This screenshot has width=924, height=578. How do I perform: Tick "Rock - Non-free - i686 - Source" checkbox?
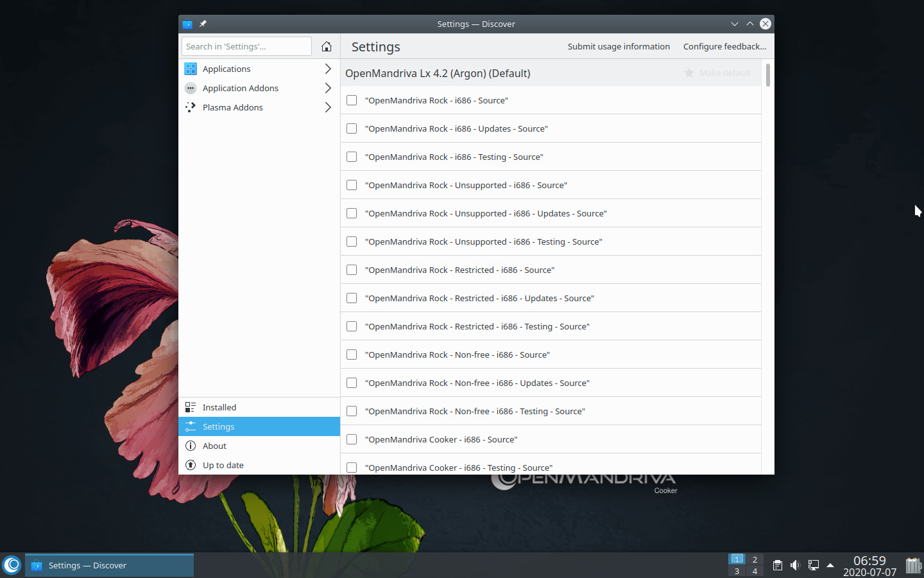(352, 355)
